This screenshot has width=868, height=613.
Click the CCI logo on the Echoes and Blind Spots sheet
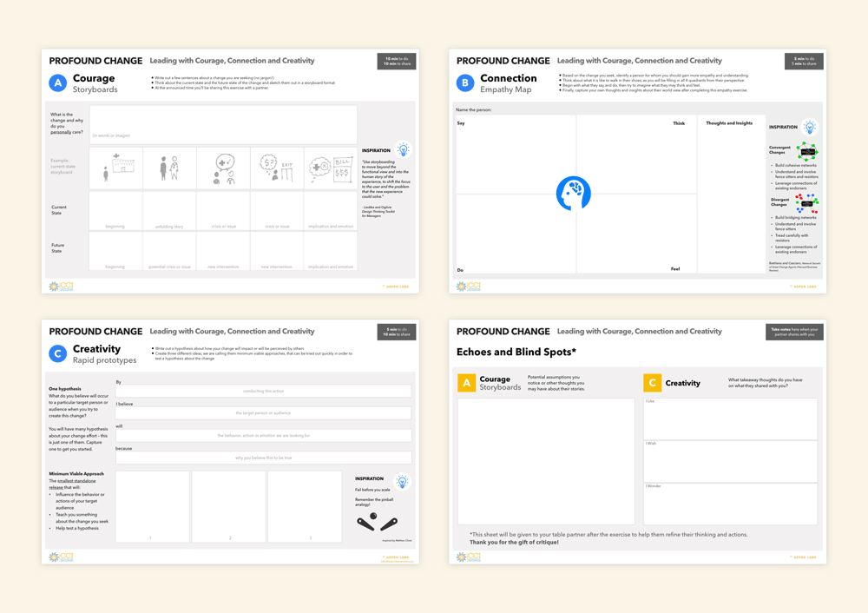(469, 557)
